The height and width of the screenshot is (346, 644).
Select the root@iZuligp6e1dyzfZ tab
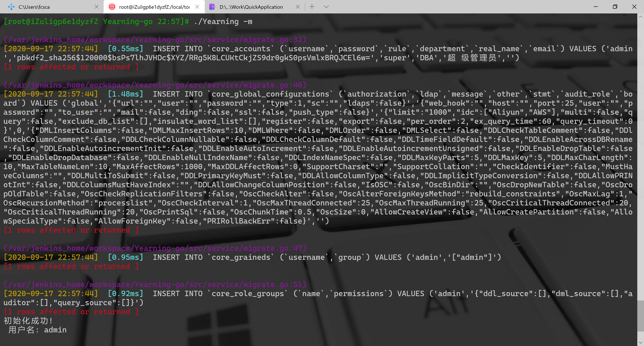(x=154, y=7)
